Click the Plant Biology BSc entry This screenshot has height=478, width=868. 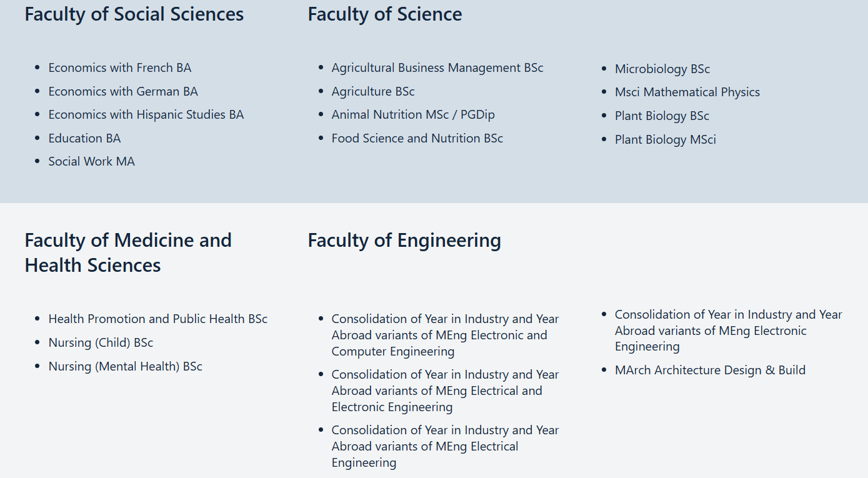(662, 116)
